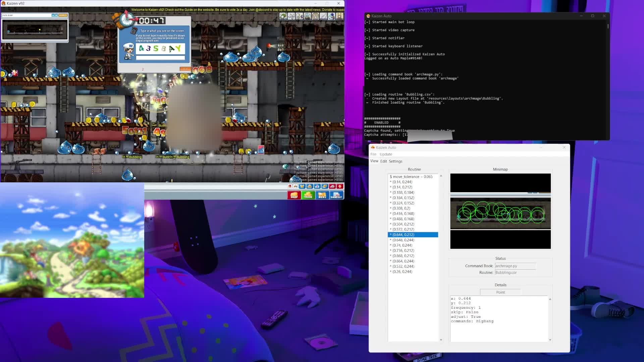Click the Kaizen Auto minimap preview
644x362 pixels.
[500, 211]
